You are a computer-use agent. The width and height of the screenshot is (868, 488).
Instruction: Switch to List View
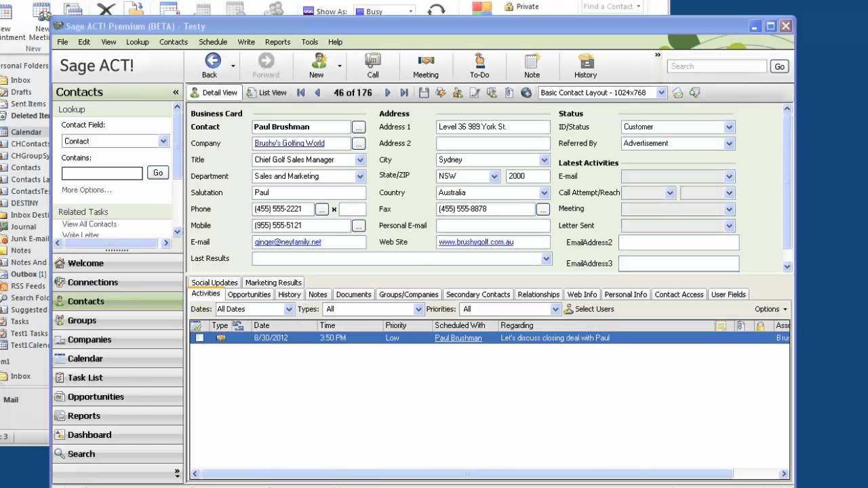tap(267, 93)
